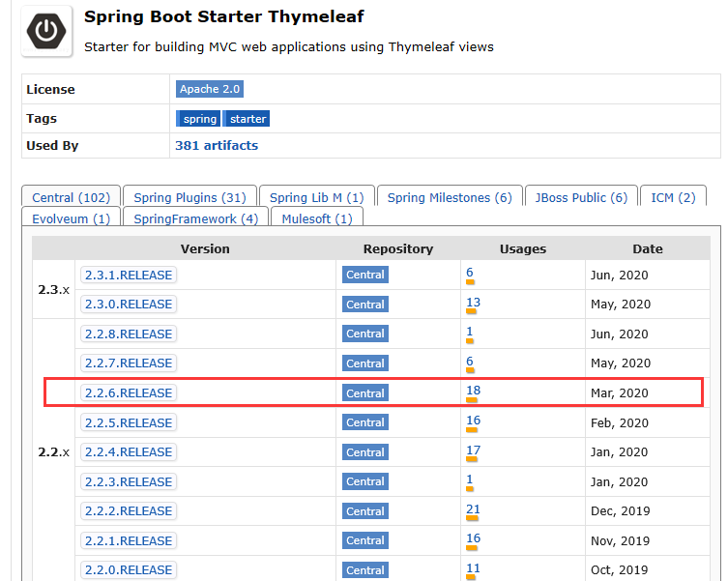Click the Repository column header
The height and width of the screenshot is (581, 728).
click(x=398, y=249)
